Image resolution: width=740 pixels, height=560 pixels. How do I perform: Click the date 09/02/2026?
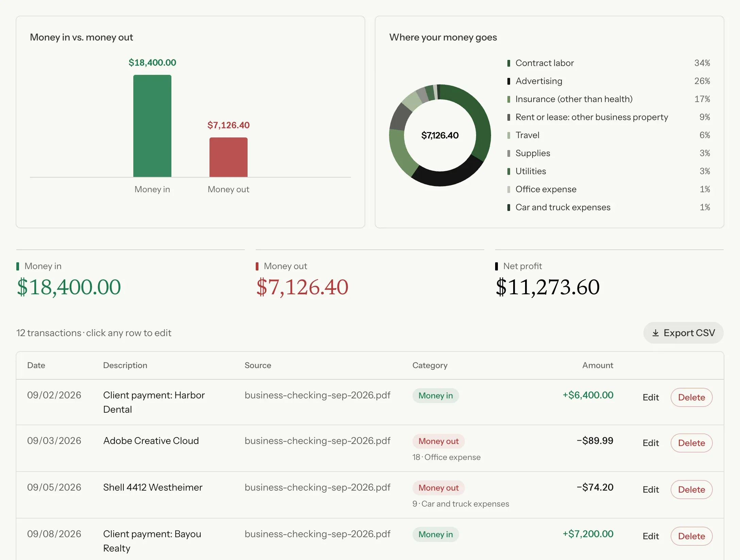54,395
